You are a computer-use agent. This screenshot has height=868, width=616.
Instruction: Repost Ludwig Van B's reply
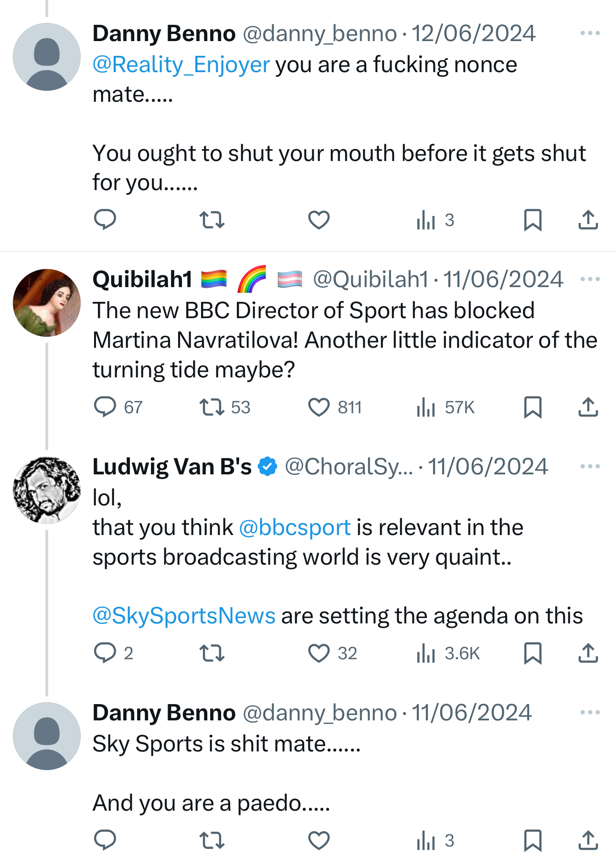click(x=212, y=653)
